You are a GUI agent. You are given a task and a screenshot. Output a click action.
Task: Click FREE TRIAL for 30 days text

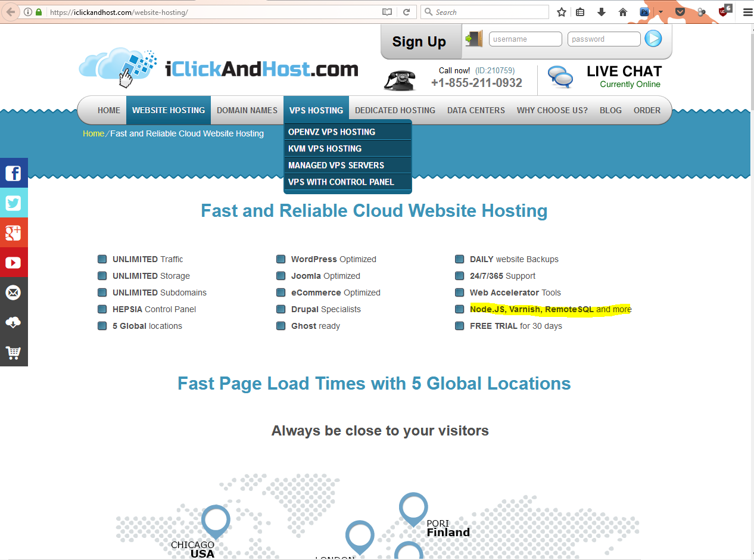[x=516, y=326]
